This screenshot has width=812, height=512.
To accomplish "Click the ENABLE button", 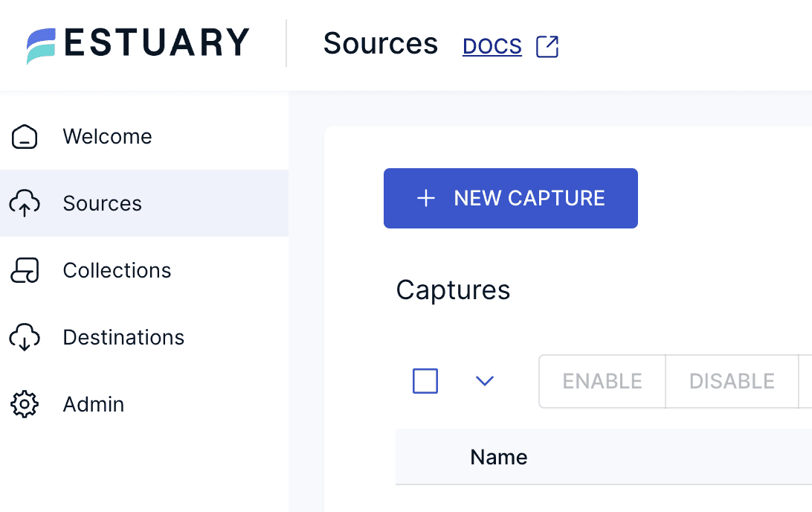I will 602,381.
